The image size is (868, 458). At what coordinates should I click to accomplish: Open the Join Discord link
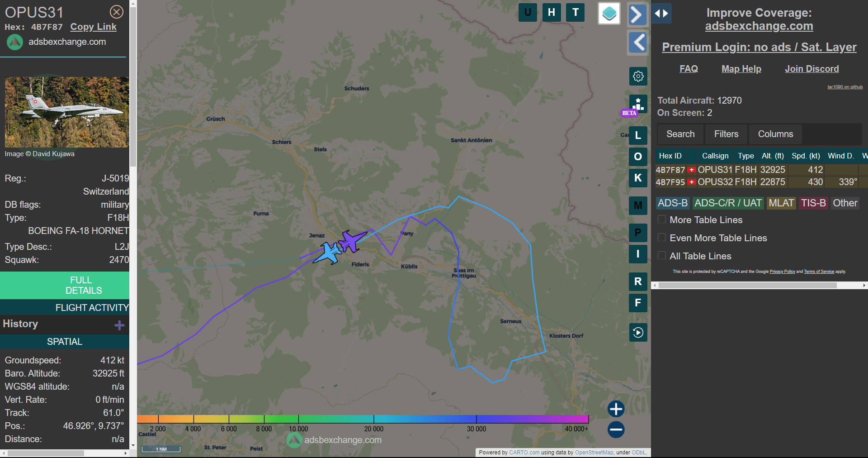click(812, 69)
